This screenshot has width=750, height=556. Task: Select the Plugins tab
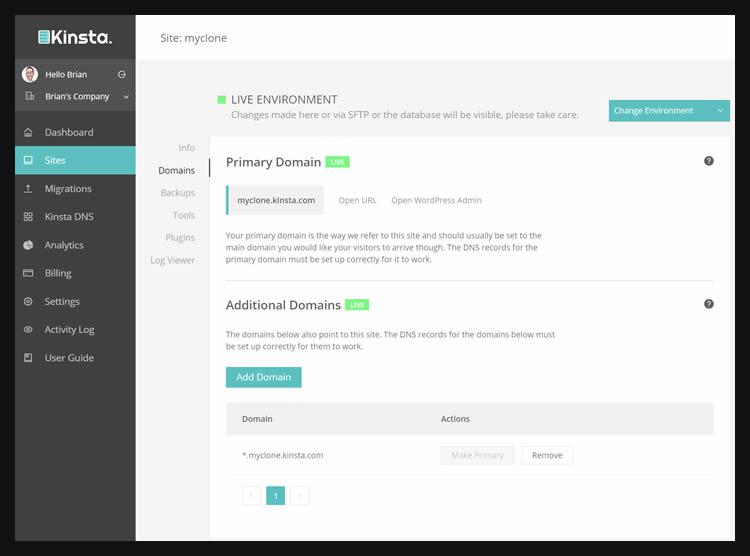pyautogui.click(x=180, y=238)
